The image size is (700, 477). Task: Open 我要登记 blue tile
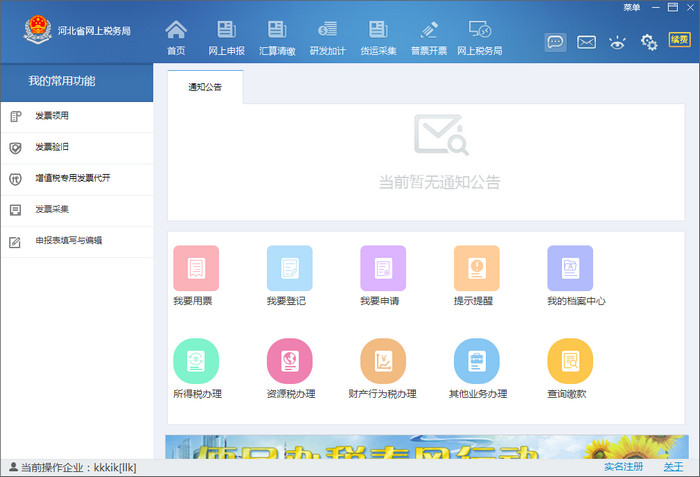(x=290, y=268)
